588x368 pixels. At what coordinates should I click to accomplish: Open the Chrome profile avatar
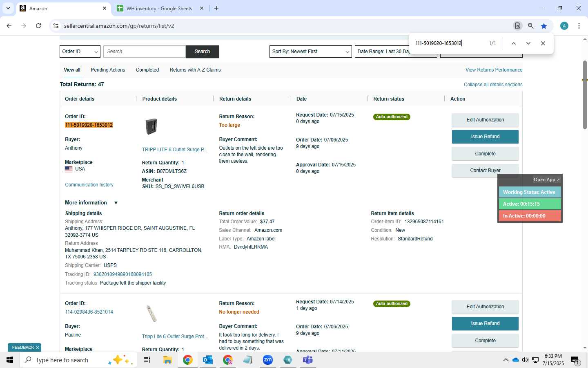564,26
